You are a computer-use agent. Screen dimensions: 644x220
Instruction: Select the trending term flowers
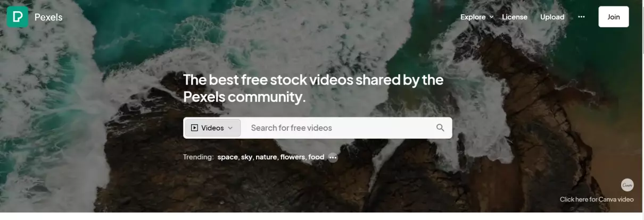(x=292, y=157)
